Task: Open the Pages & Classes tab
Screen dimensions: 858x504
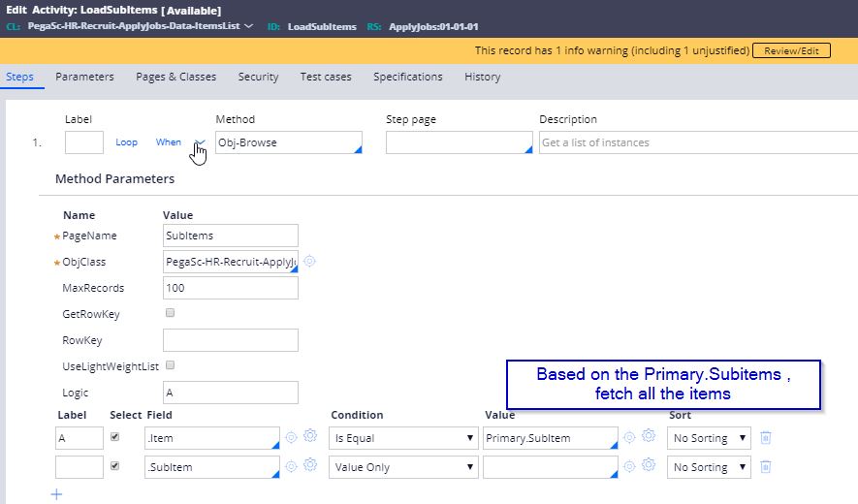Action: [175, 77]
